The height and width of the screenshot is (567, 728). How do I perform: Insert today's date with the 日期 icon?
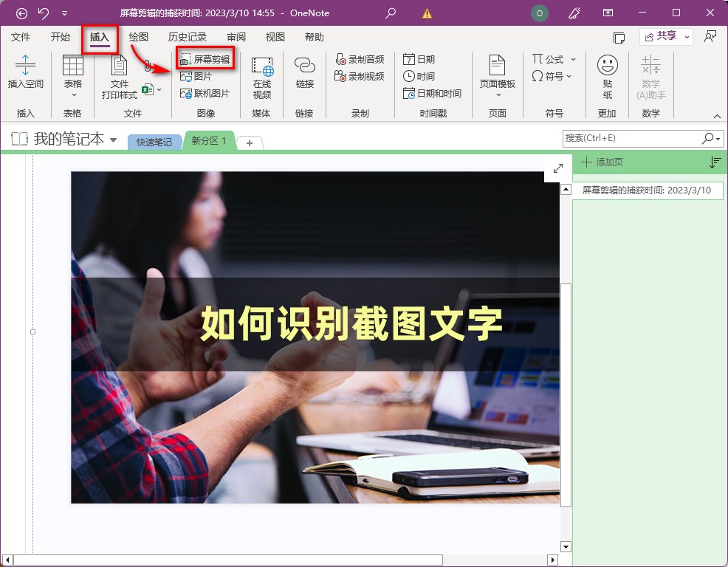coord(418,58)
